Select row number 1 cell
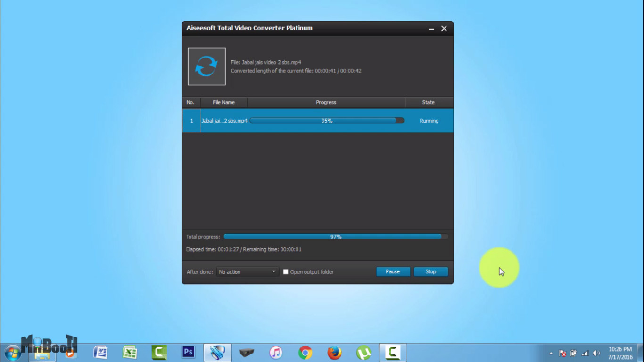 tap(191, 121)
